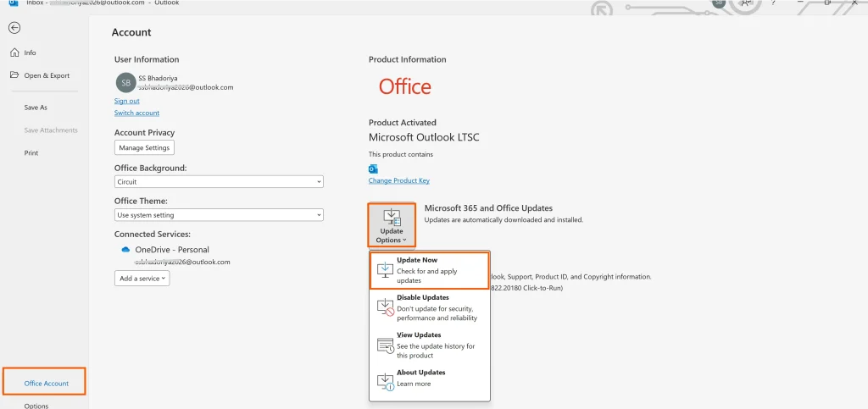
Task: Click the OneDrive - Personal service entry
Action: tap(172, 250)
